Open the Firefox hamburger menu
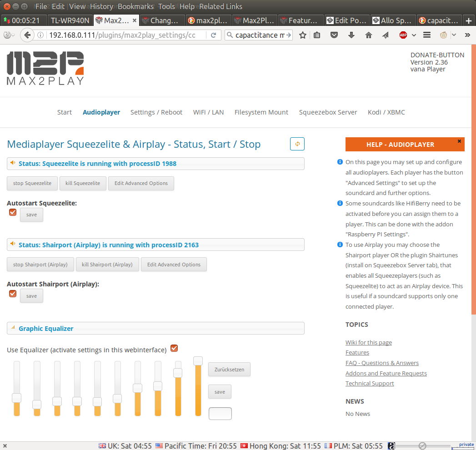 pyautogui.click(x=427, y=35)
